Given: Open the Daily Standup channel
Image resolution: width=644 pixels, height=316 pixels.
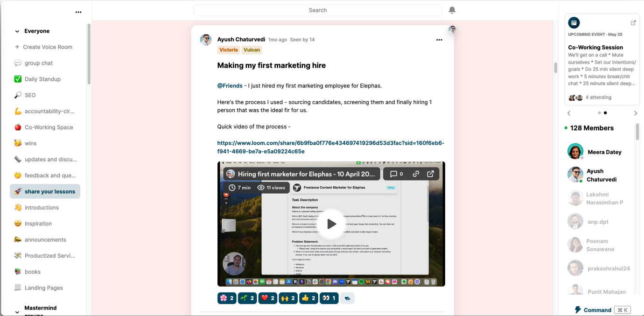Looking at the screenshot, I should [42, 79].
